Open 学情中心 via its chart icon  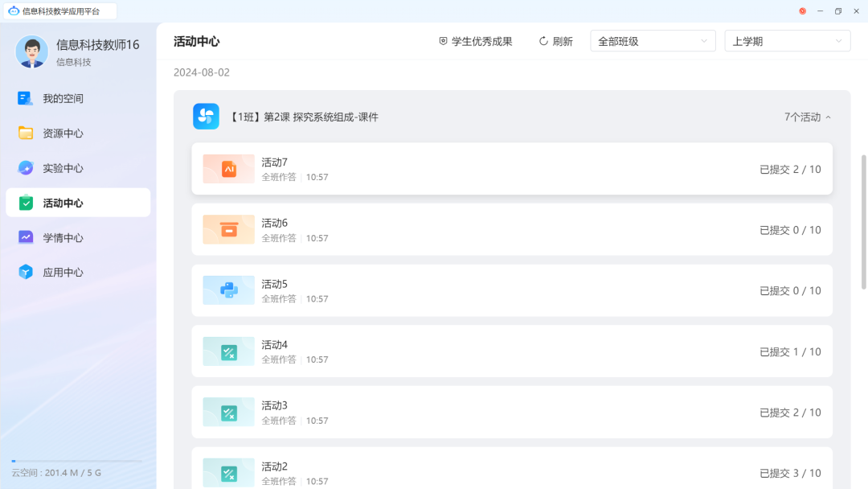point(22,237)
